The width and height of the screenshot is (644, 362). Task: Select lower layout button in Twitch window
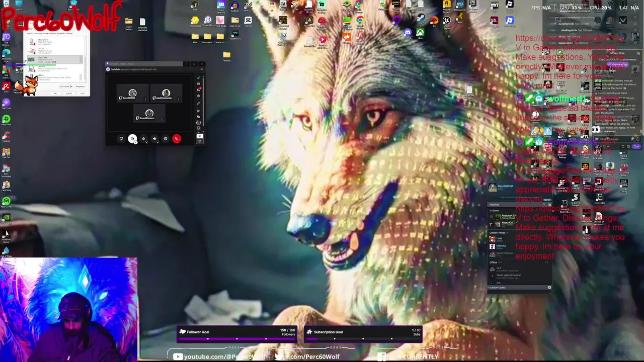(200, 142)
